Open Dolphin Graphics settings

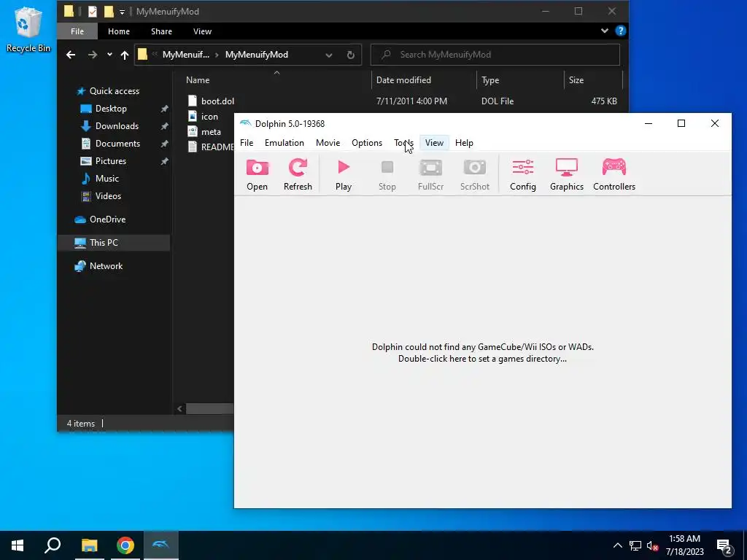click(x=566, y=175)
